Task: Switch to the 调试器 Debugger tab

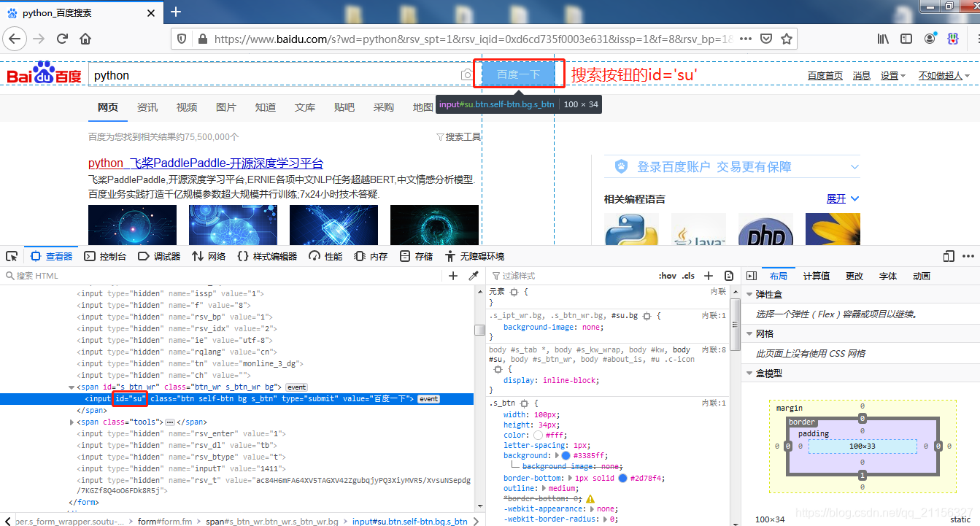Action: [x=159, y=256]
